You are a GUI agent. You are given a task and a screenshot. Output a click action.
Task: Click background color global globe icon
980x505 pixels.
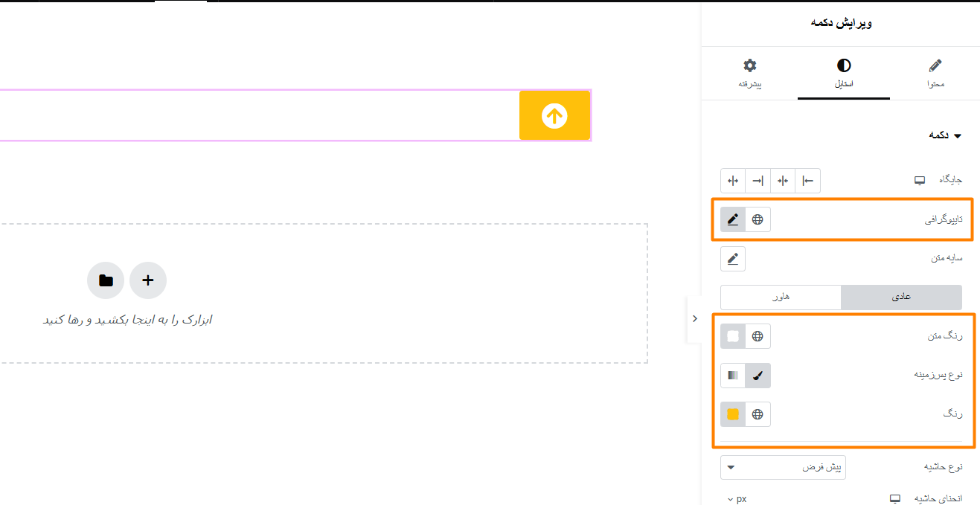(x=758, y=414)
